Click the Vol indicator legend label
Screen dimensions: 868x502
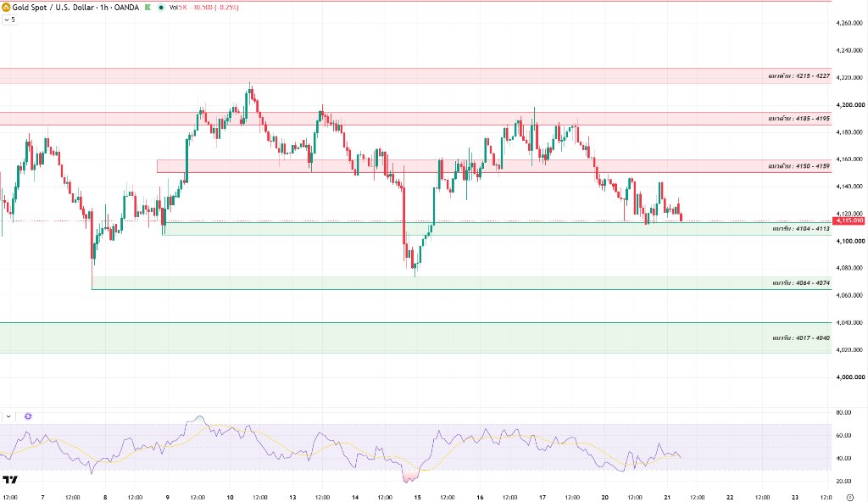173,7
